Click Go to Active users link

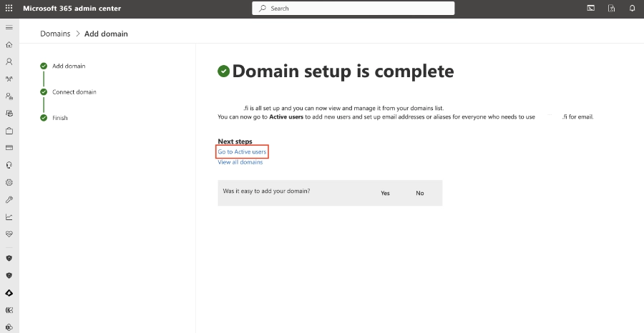242,151
